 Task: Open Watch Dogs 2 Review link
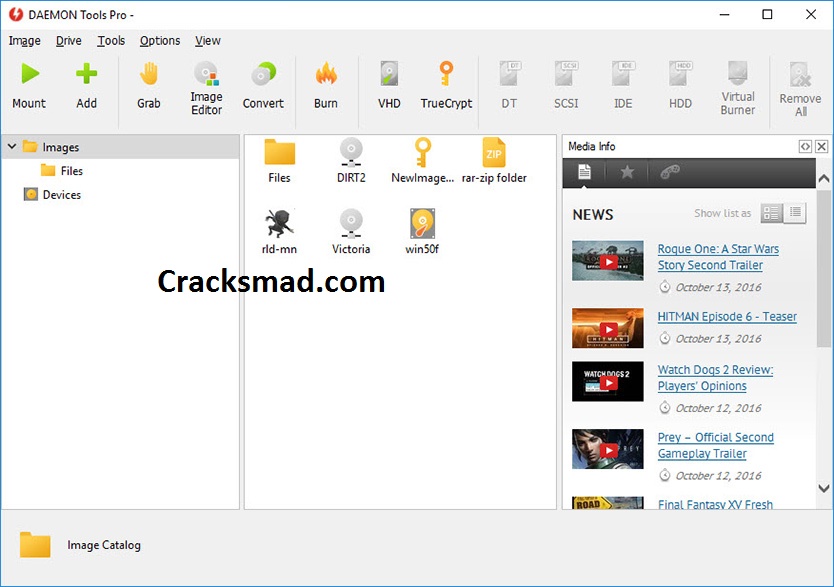click(x=715, y=378)
